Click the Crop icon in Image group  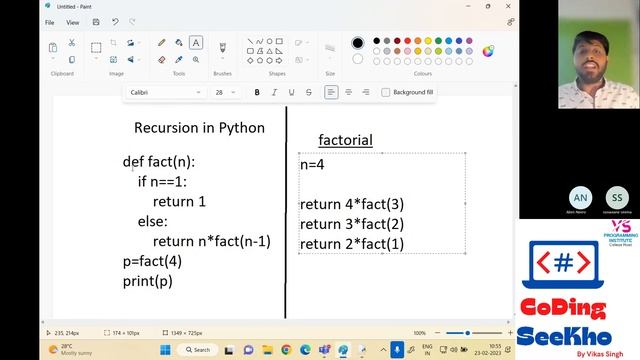(113, 42)
